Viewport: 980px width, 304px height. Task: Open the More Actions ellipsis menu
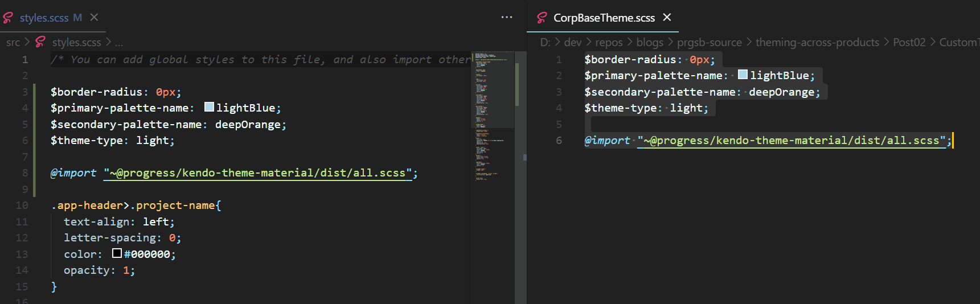pos(507,18)
